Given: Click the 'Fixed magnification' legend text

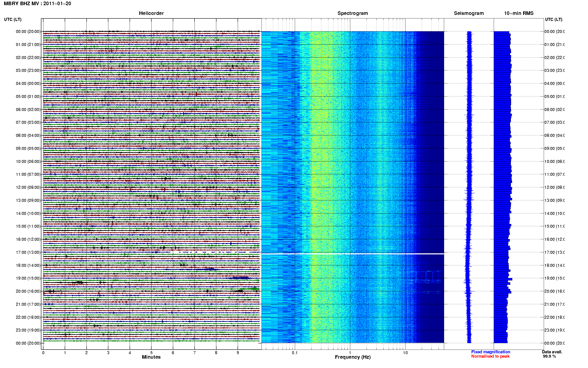Looking at the screenshot, I should coord(491,352).
